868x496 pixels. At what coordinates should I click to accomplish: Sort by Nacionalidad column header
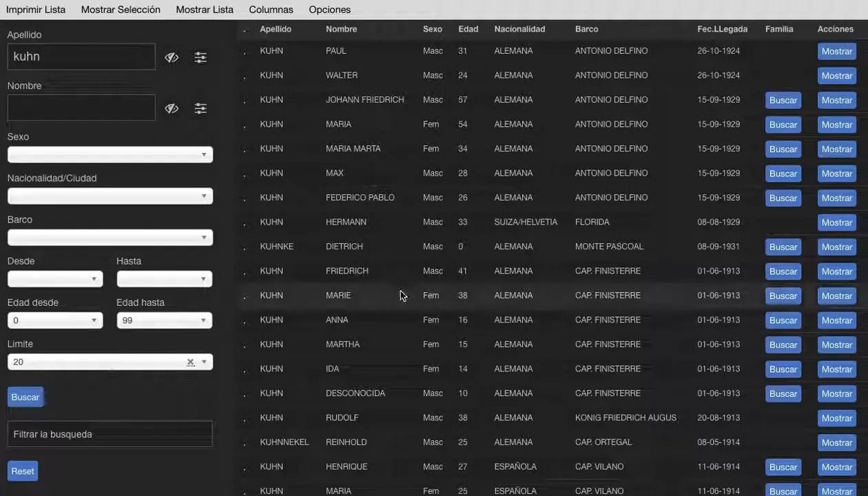(x=519, y=29)
